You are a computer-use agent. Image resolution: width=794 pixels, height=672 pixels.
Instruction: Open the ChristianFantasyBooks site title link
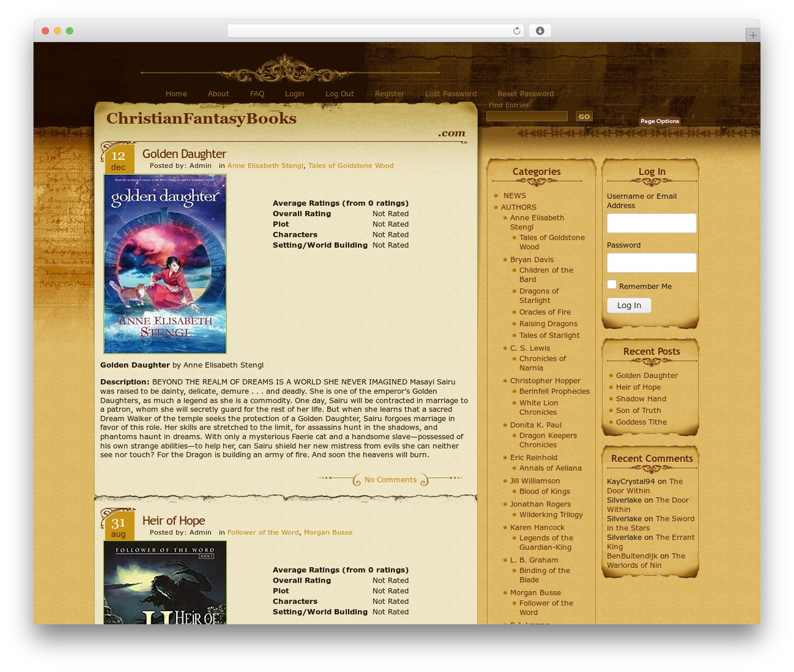click(x=201, y=118)
